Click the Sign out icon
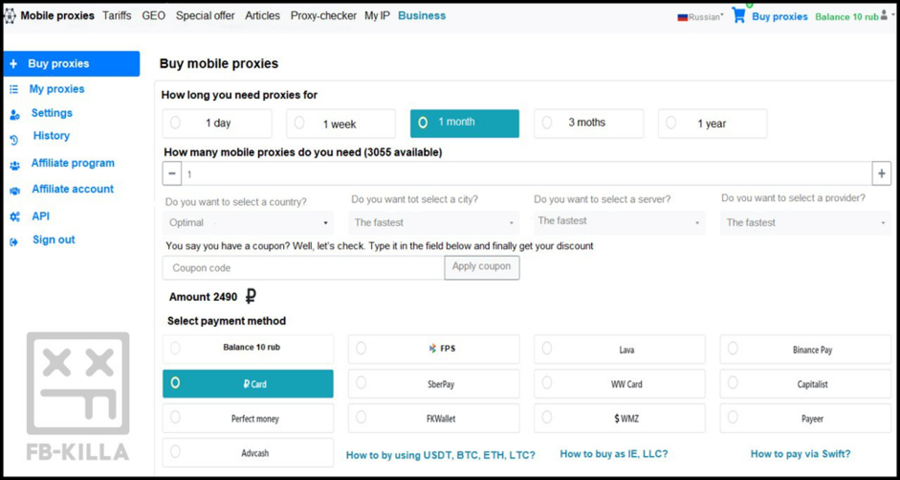 [14, 242]
